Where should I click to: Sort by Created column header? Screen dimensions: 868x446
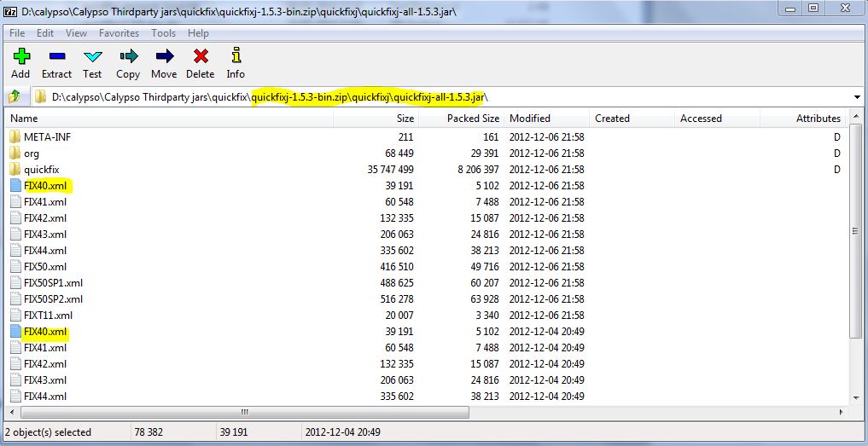click(632, 119)
